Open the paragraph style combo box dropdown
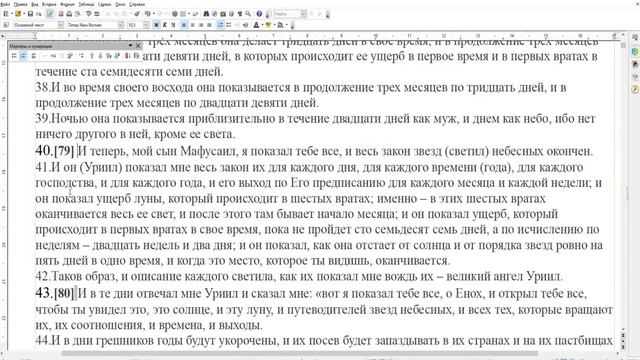 (x=61, y=25)
